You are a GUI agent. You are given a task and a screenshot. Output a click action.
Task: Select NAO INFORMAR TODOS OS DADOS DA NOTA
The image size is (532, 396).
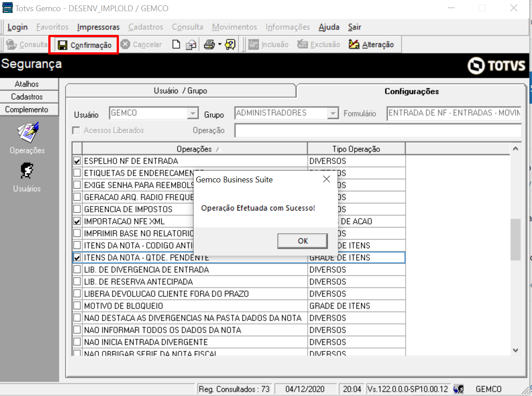click(x=239, y=330)
